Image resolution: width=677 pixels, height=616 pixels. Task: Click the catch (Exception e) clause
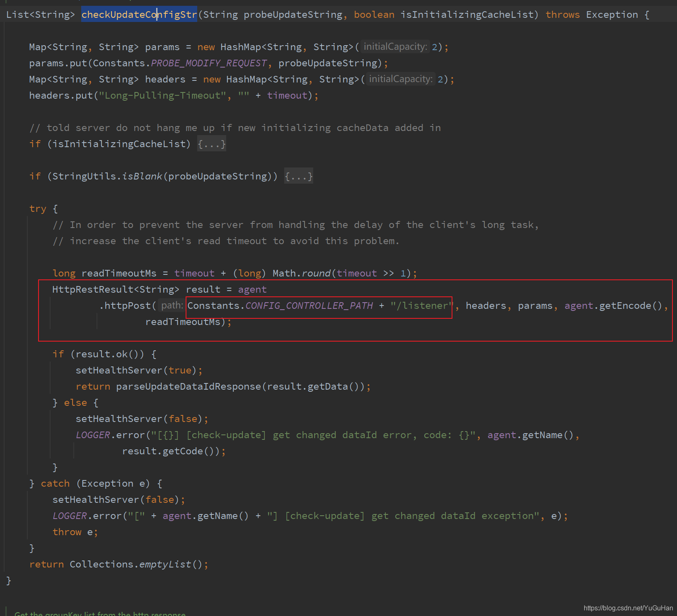click(95, 483)
